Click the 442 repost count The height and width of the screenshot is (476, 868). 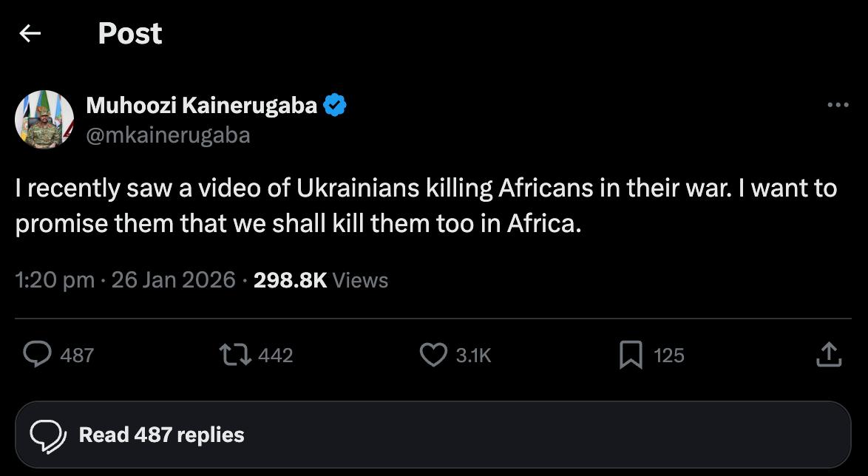click(x=276, y=356)
